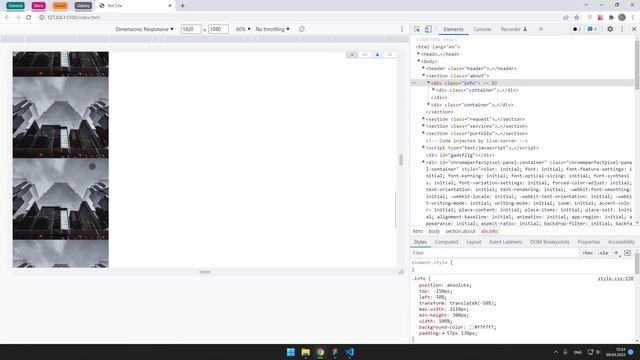Show more DevTools tabs via double chevron
The width and height of the screenshot is (640, 360).
[x=541, y=29]
